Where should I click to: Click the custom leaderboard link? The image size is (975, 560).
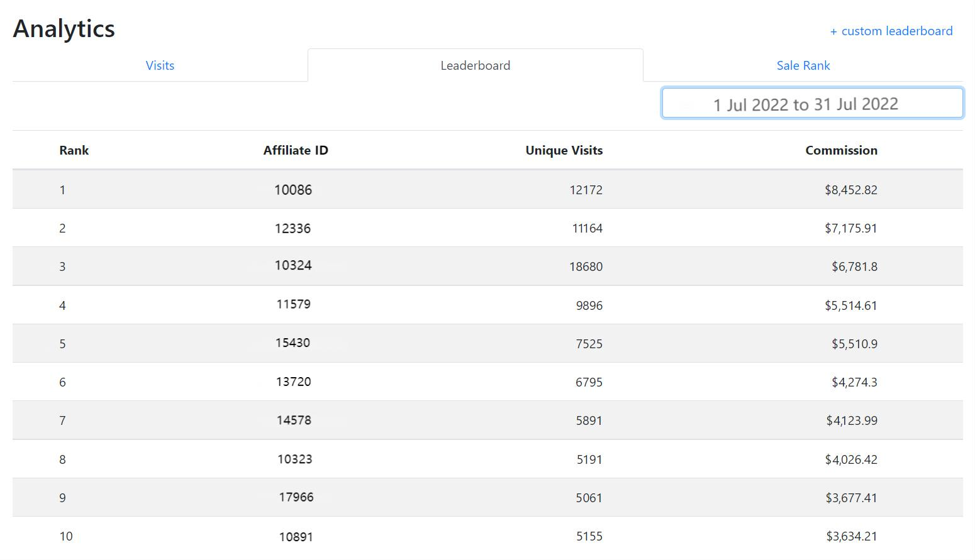click(x=891, y=31)
